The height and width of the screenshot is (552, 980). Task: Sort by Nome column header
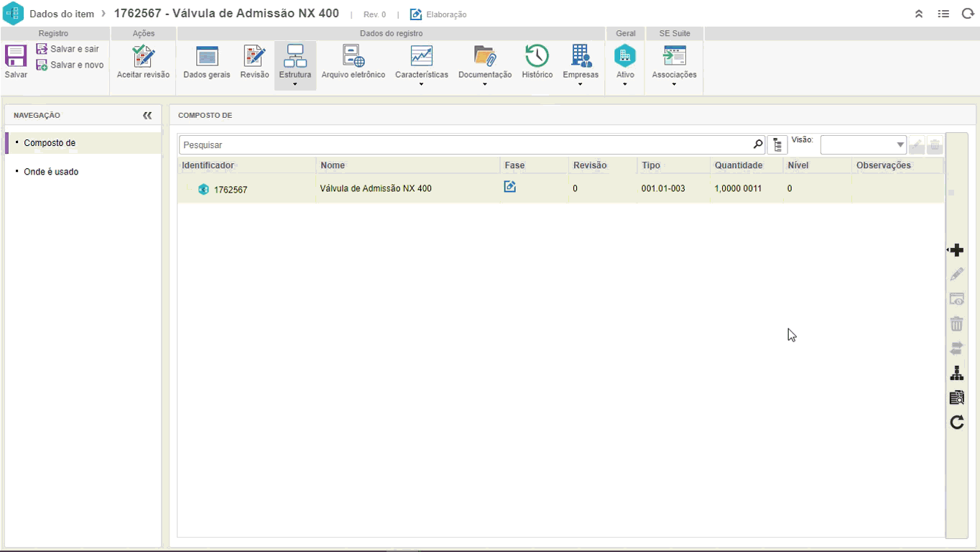333,165
